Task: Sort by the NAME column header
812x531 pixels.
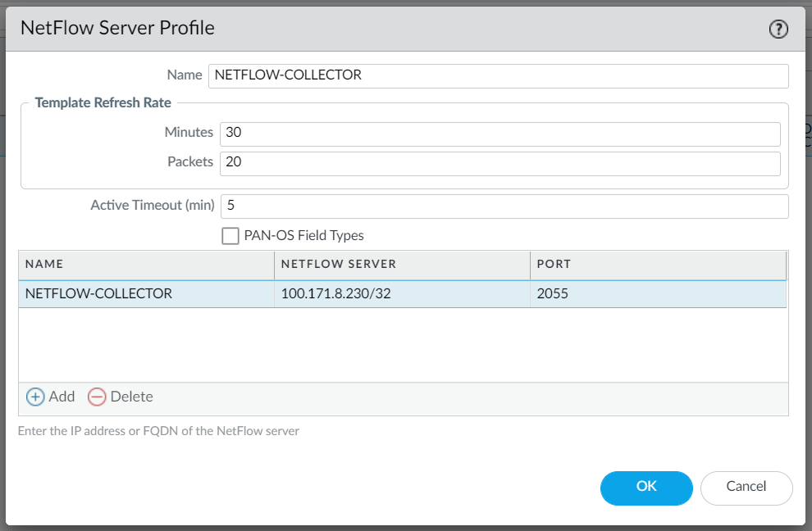Action: tap(146, 265)
